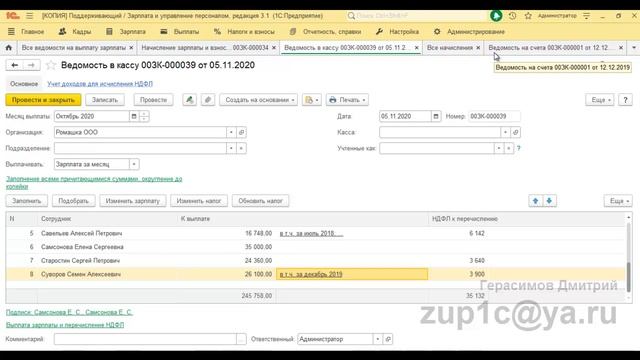Open the attached files paperclip icon

(208, 100)
